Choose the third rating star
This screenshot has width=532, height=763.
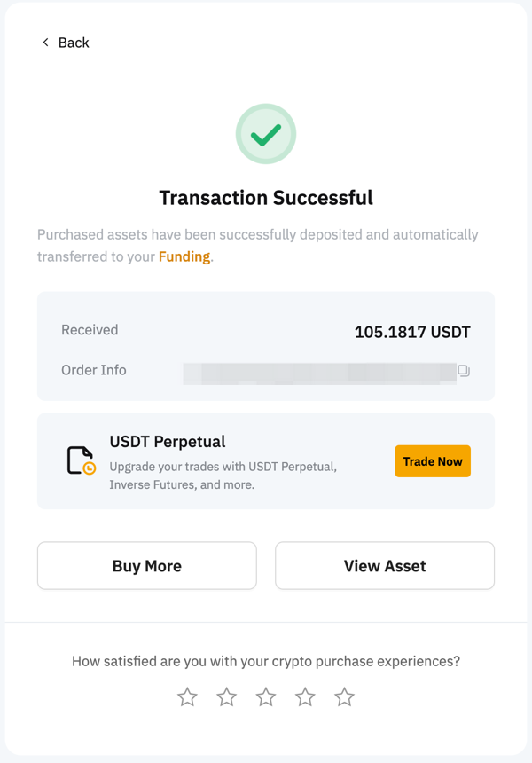click(x=266, y=697)
